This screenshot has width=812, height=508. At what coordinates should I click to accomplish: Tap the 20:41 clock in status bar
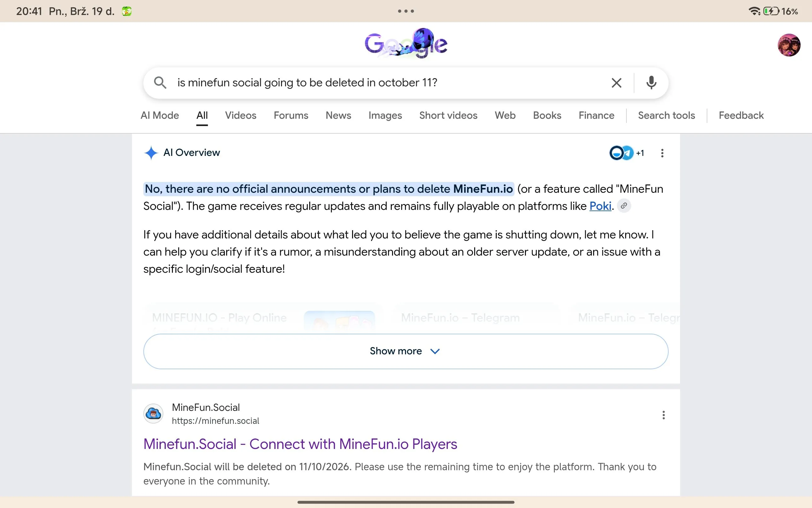tap(29, 11)
